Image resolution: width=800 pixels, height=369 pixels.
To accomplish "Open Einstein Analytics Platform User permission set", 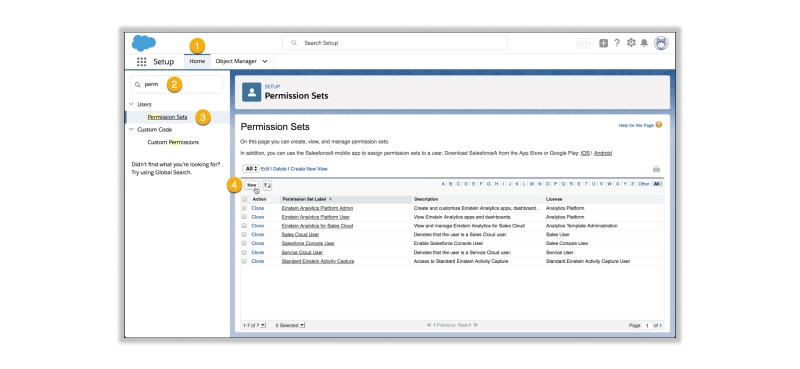I will 316,217.
